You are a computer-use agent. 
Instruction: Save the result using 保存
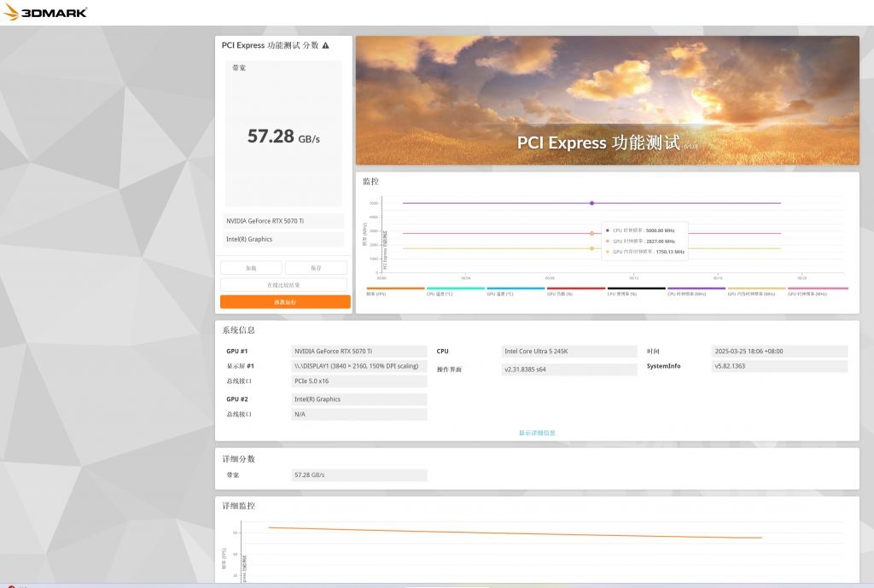click(x=316, y=267)
